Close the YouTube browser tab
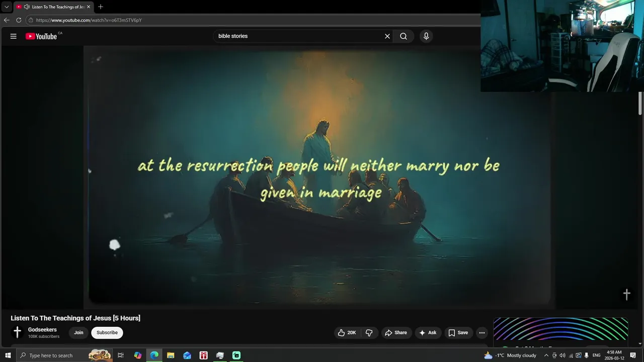Screen dimensions: 644x362 (89, 7)
